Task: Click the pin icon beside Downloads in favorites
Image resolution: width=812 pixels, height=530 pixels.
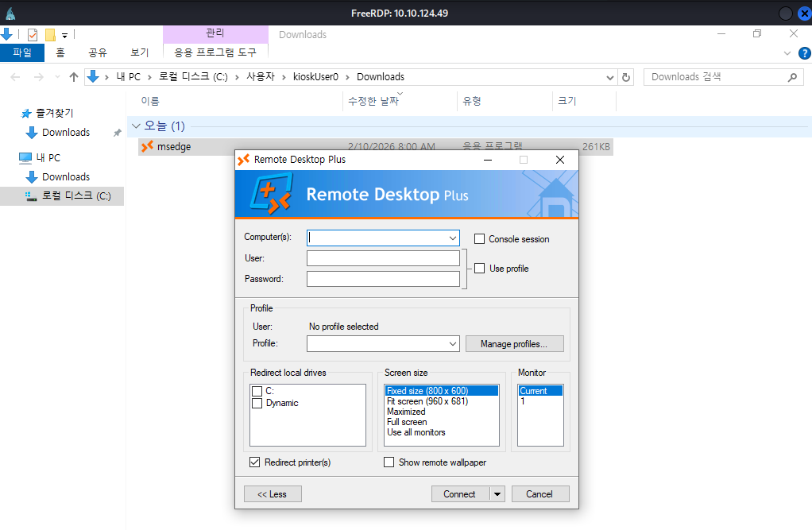Action: [x=117, y=133]
